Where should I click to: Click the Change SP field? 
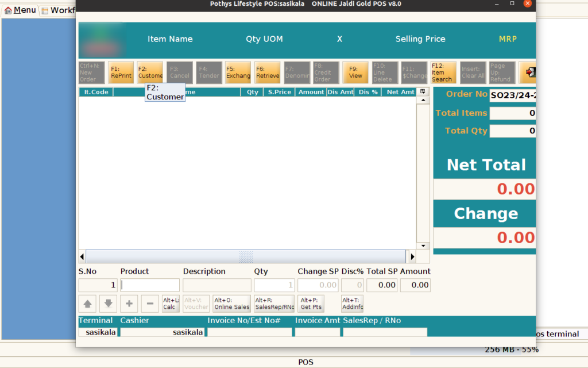coord(318,285)
